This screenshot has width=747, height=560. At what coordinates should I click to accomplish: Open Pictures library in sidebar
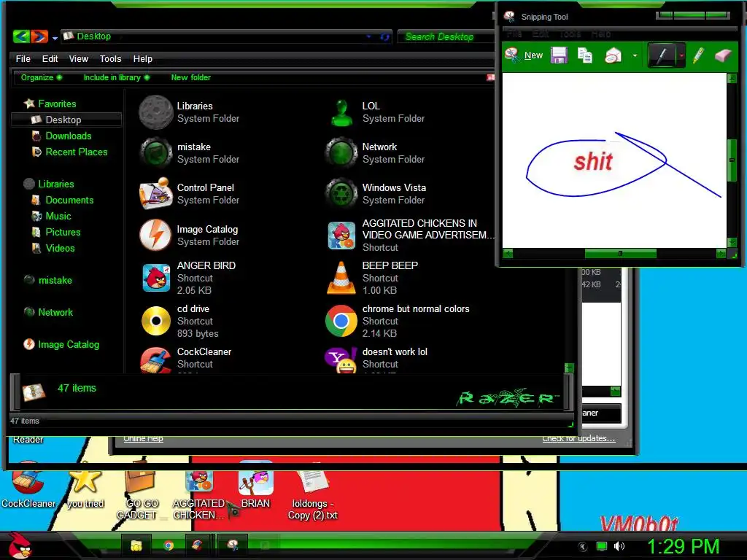point(55,233)
